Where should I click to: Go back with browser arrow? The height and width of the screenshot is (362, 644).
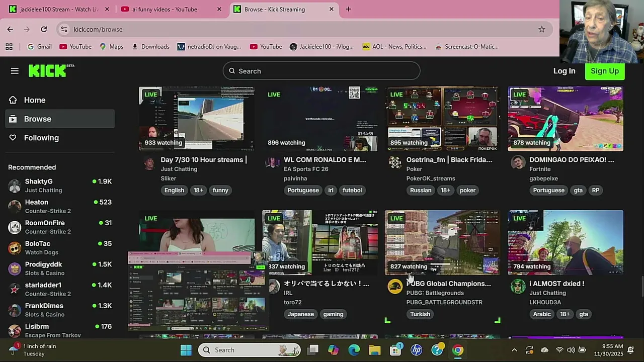(10, 29)
